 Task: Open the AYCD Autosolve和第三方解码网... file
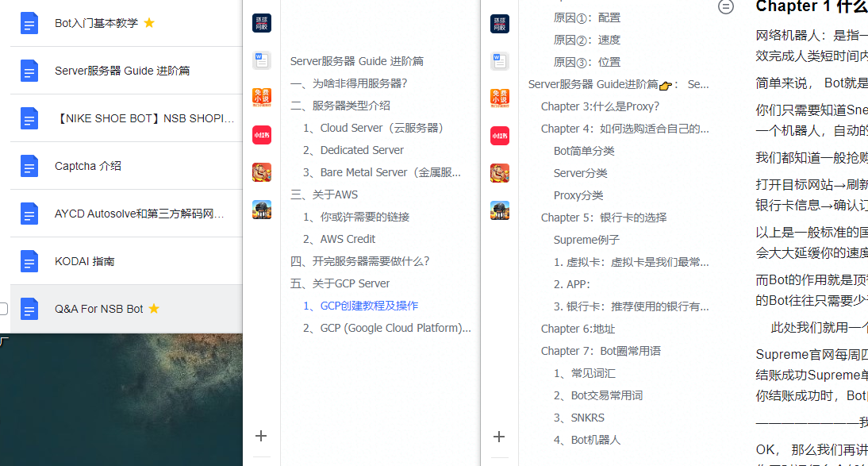140,214
